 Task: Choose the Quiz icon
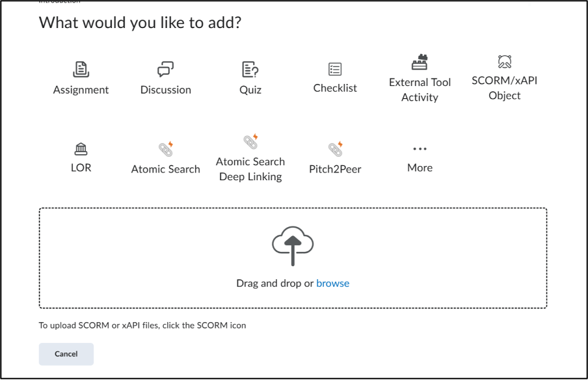click(250, 69)
